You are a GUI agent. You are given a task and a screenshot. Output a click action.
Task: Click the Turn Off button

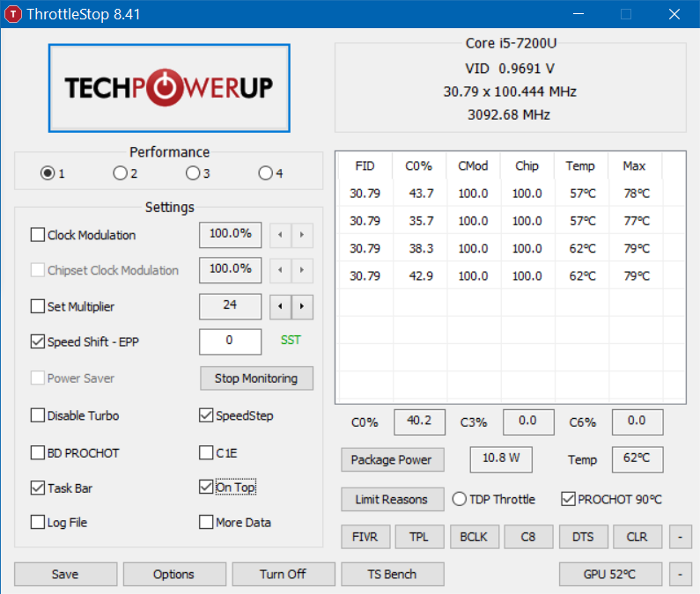(284, 575)
